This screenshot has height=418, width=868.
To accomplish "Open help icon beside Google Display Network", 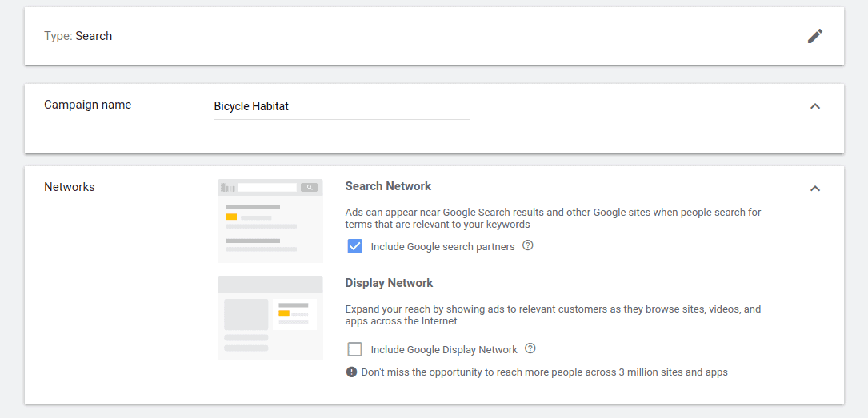I will click(x=530, y=348).
